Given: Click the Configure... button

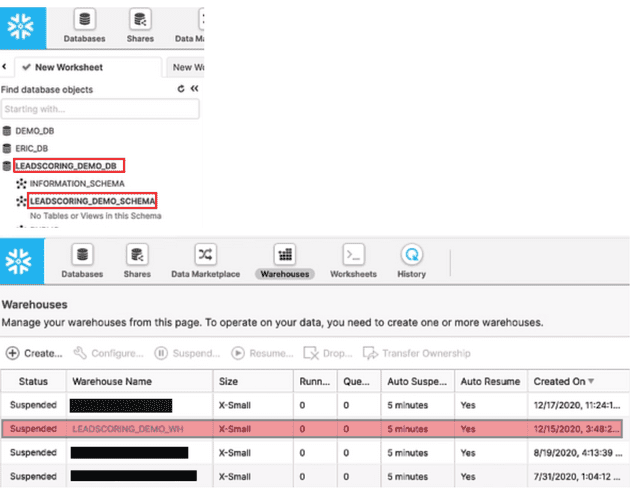Looking at the screenshot, I should coord(108,353).
